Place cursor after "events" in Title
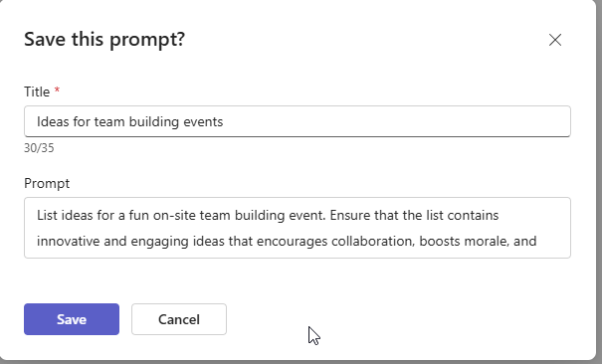This screenshot has height=364, width=602. tap(224, 122)
